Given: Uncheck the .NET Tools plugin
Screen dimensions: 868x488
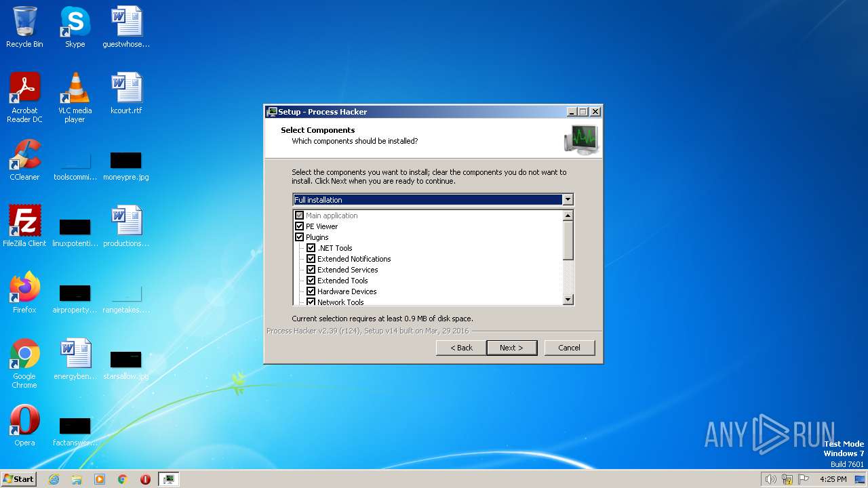Looking at the screenshot, I should pos(311,248).
